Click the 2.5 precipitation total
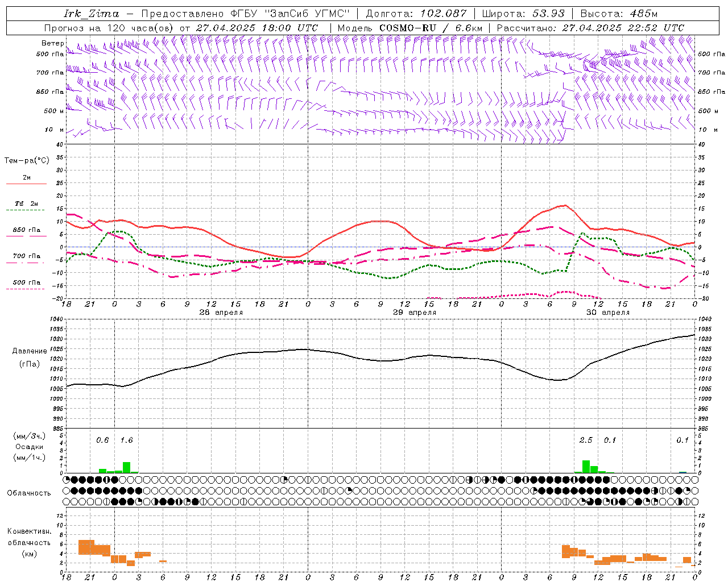This screenshot has width=728, height=582. tap(586, 440)
